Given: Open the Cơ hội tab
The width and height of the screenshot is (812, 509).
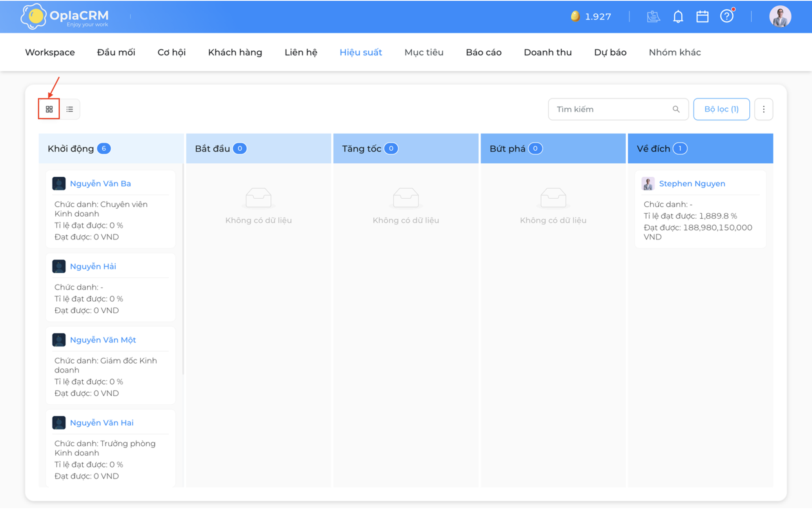Looking at the screenshot, I should tap(171, 52).
